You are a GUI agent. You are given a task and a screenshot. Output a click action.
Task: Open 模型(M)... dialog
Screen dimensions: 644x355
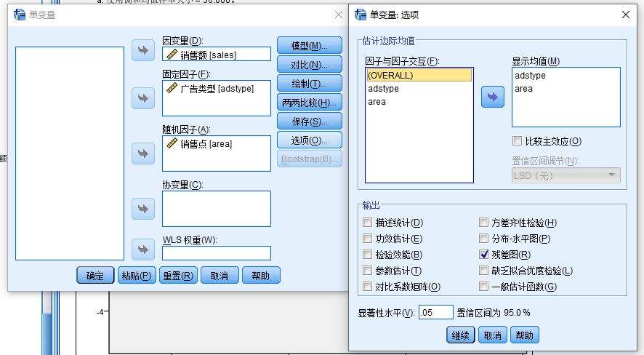(309, 46)
